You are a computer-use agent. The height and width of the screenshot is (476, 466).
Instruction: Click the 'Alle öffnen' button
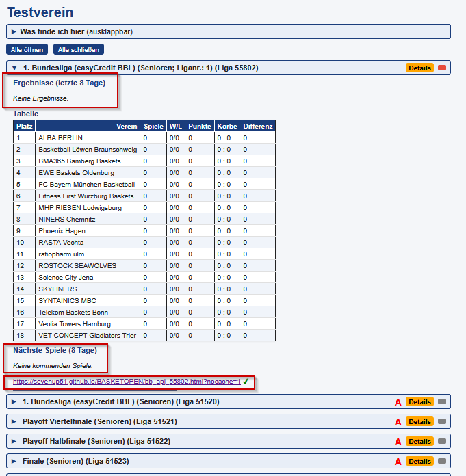pos(27,49)
